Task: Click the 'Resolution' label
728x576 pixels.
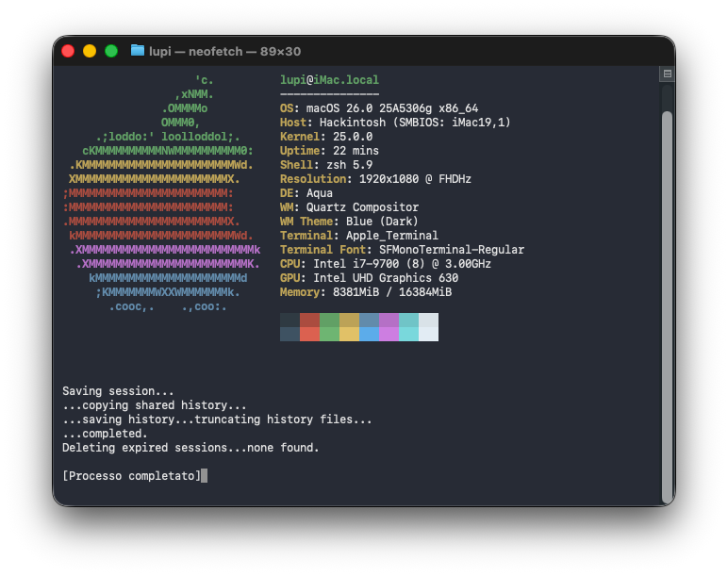Action: pyautogui.click(x=313, y=179)
